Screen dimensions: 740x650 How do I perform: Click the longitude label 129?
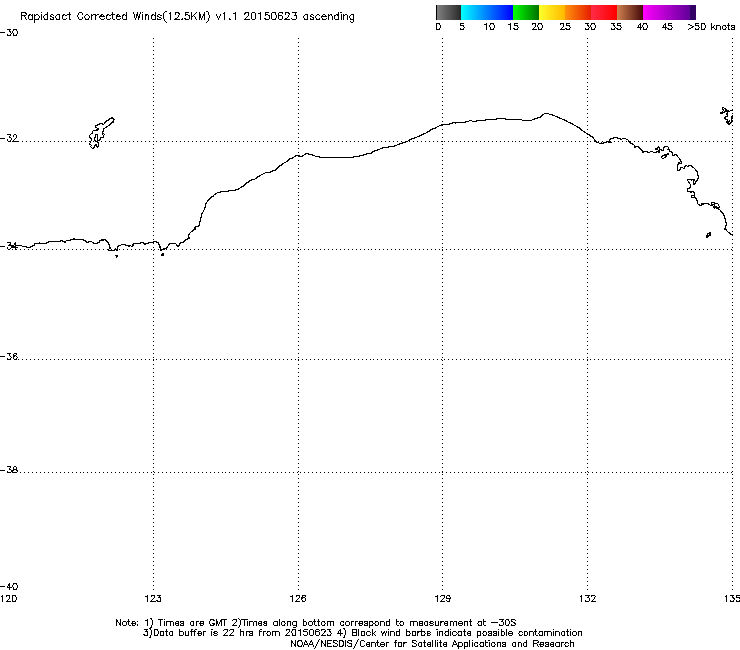coord(442,599)
